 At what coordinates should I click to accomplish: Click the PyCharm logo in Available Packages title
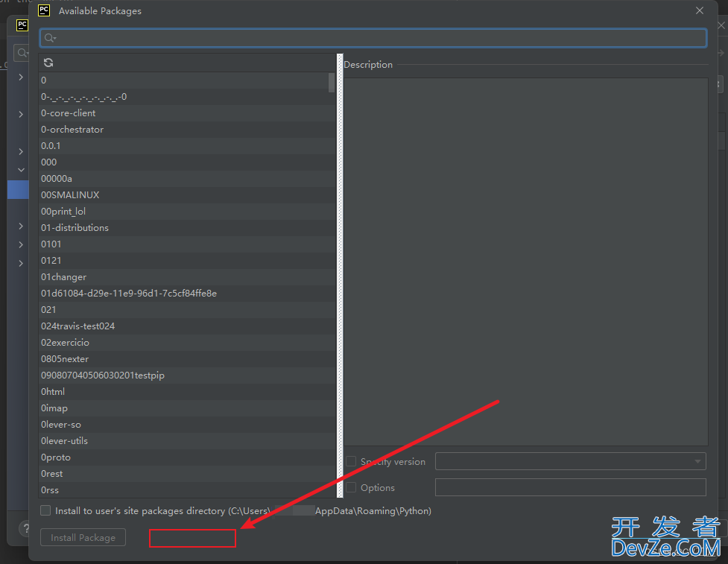click(44, 10)
